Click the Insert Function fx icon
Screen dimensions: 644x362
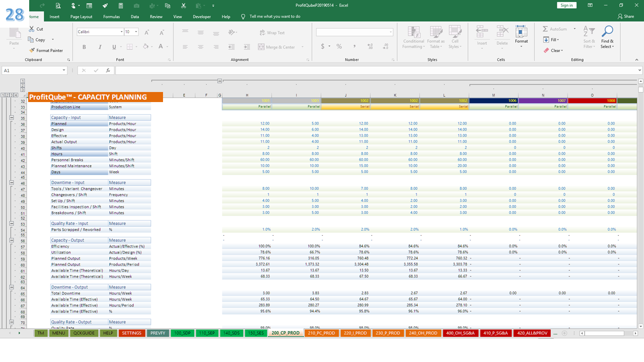click(108, 70)
